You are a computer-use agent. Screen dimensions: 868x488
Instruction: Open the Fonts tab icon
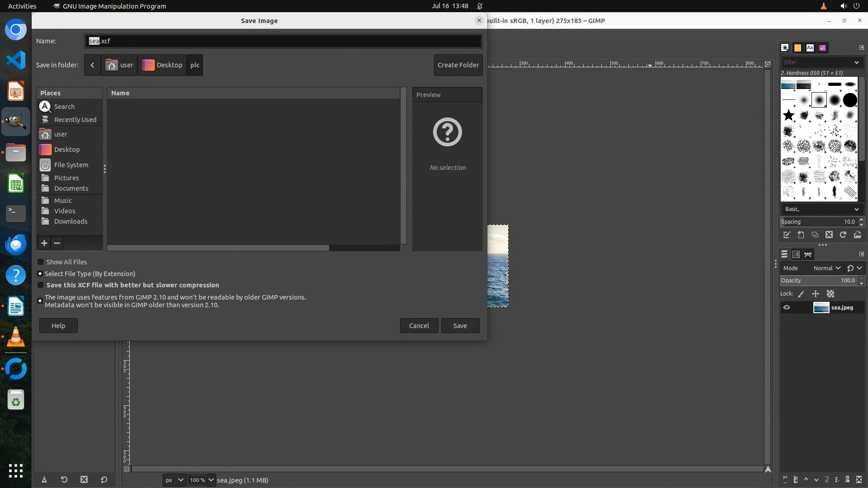(810, 48)
